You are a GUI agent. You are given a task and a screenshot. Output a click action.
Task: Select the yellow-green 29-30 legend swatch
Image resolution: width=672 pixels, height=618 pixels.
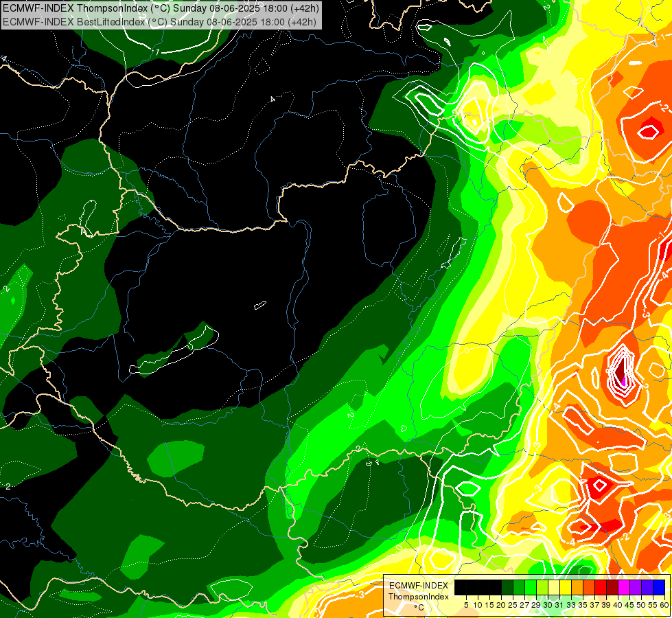pyautogui.click(x=542, y=587)
